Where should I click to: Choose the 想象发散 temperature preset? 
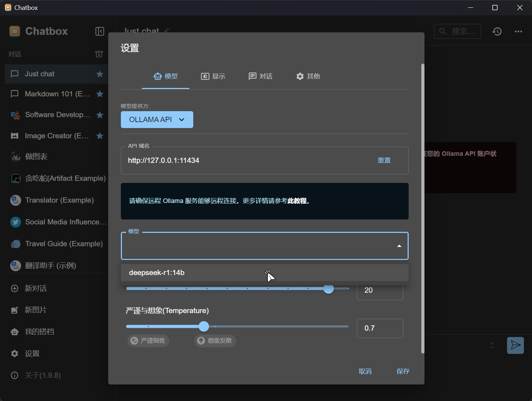215,340
